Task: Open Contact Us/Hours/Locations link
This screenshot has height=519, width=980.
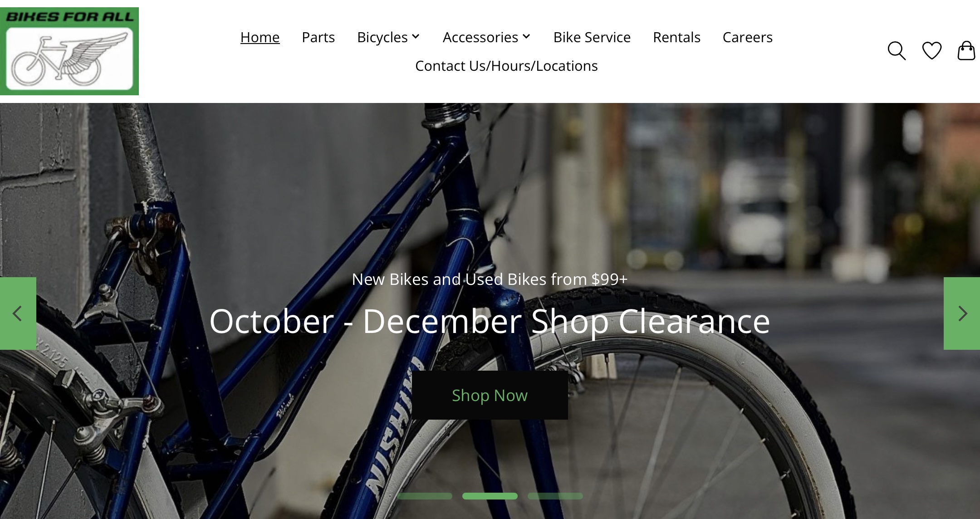Action: pyautogui.click(x=506, y=66)
